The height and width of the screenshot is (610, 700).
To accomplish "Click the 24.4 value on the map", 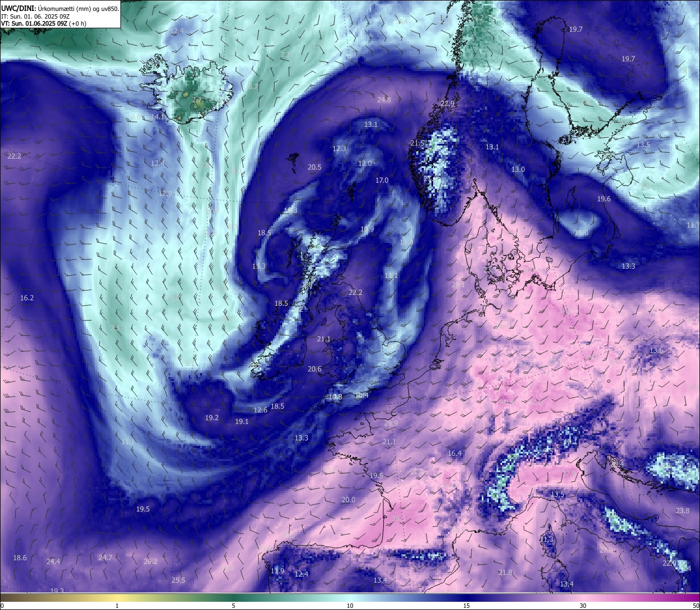I will [53, 562].
